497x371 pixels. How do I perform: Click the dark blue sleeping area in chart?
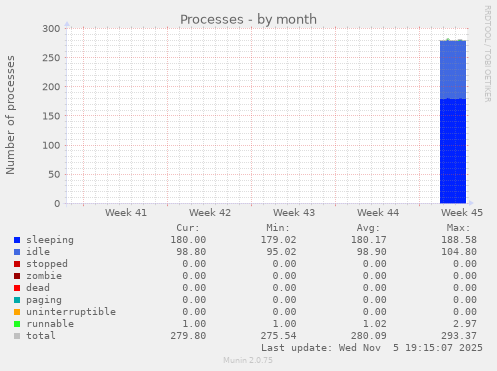[x=453, y=151]
